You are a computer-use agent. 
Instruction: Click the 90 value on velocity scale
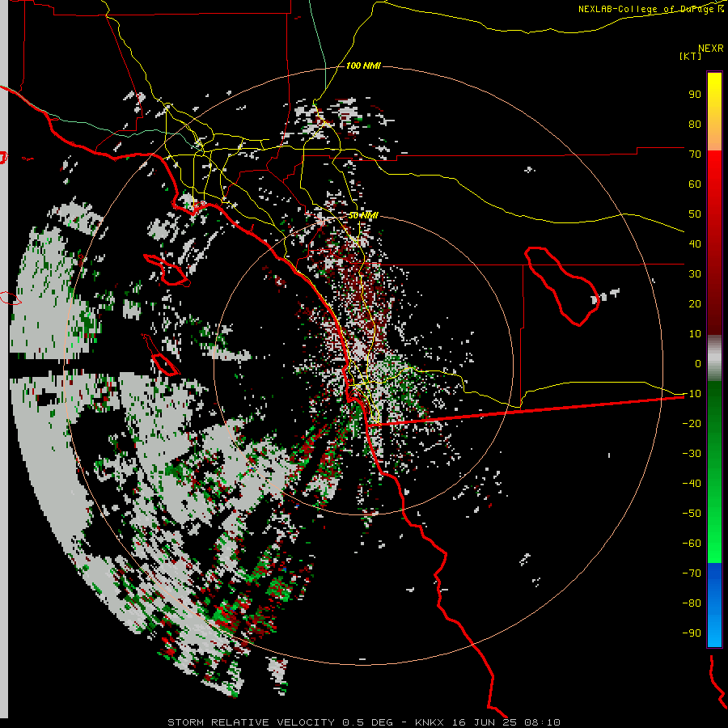click(695, 95)
